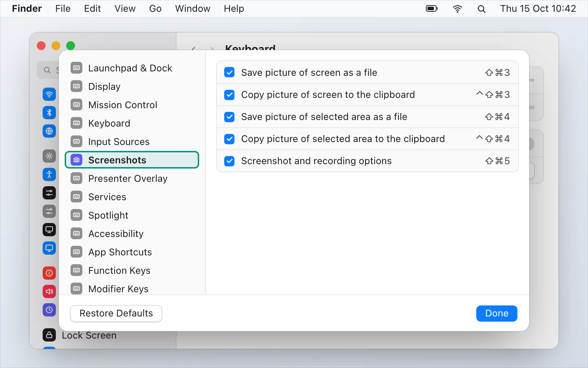The height and width of the screenshot is (368, 588).
Task: Click the Restore Defaults button
Action: tap(116, 314)
